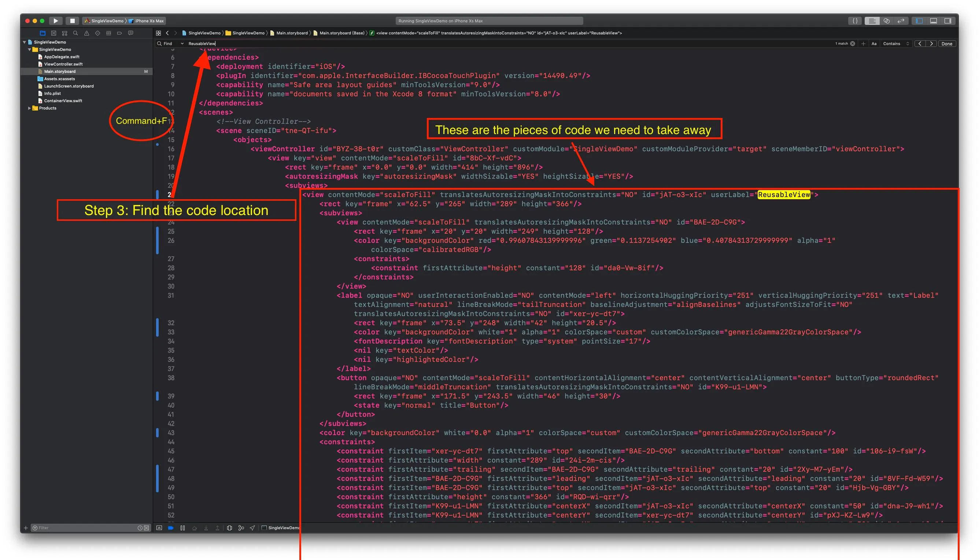Collapse the SingleViewDemo project root

pos(25,42)
